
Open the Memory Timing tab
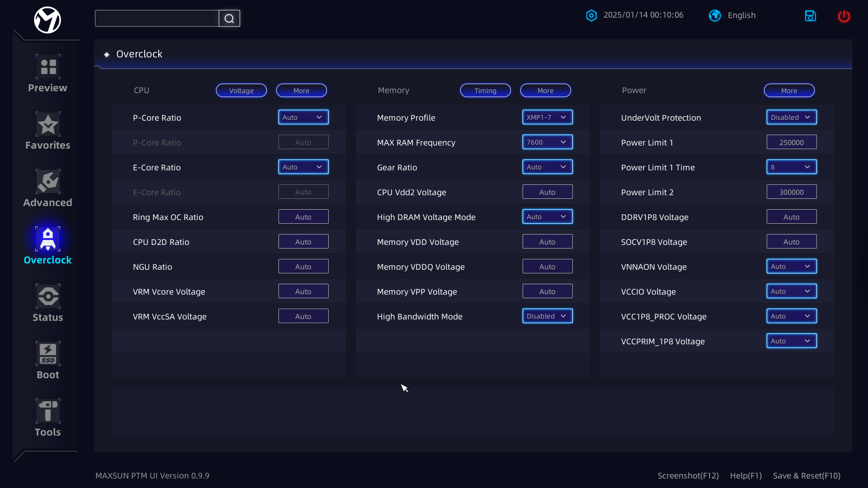click(485, 90)
